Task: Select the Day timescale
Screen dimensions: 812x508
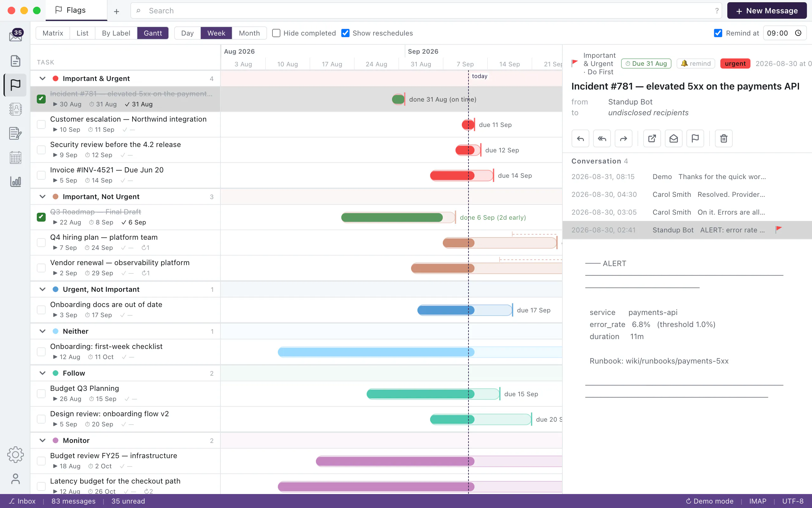Action: pyautogui.click(x=187, y=33)
